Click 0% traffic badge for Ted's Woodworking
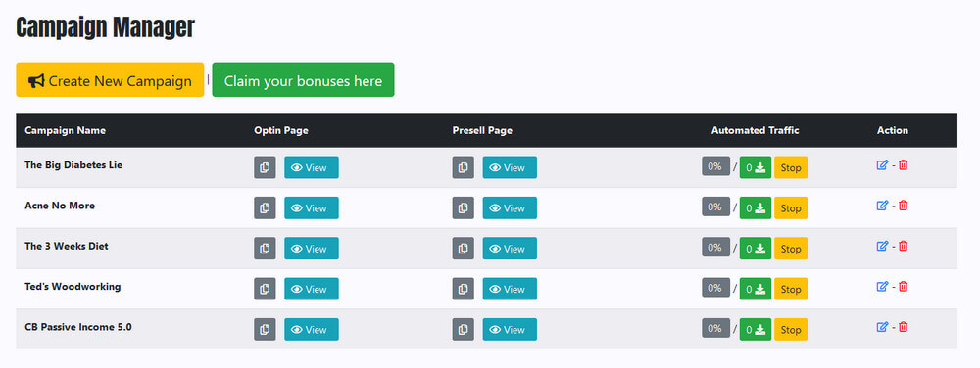The height and width of the screenshot is (368, 980). click(715, 288)
